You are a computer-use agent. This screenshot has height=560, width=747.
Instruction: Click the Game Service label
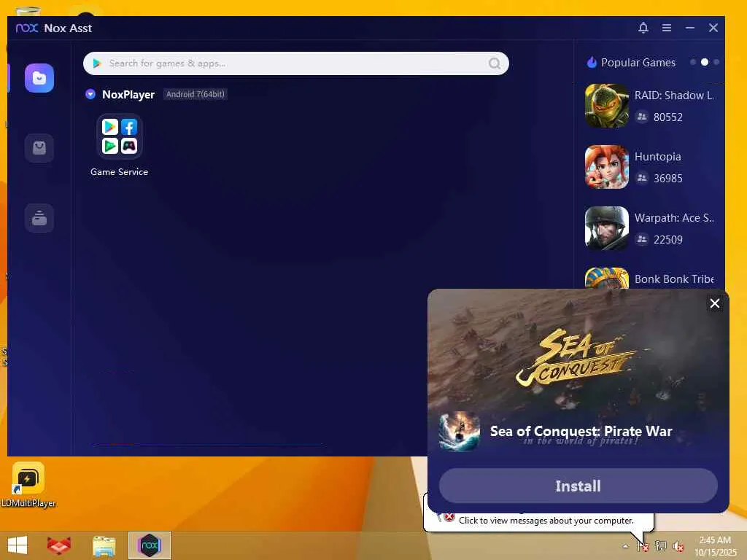[119, 172]
